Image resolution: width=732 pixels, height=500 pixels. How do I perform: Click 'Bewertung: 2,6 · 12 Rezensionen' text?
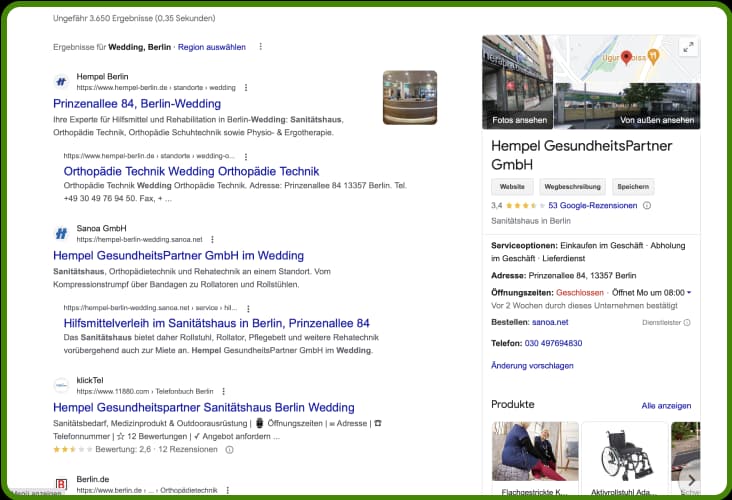click(156, 450)
